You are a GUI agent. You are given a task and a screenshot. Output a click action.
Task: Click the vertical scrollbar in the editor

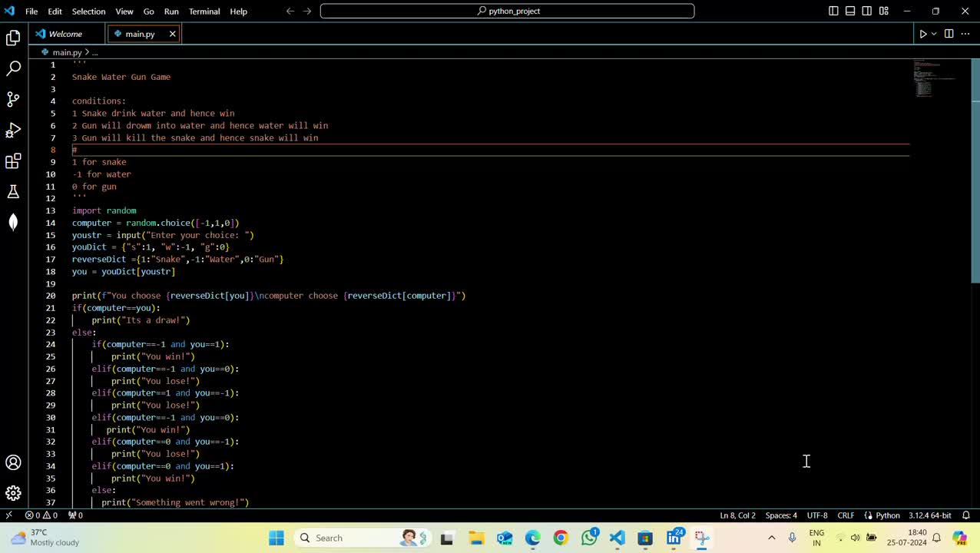point(975,169)
